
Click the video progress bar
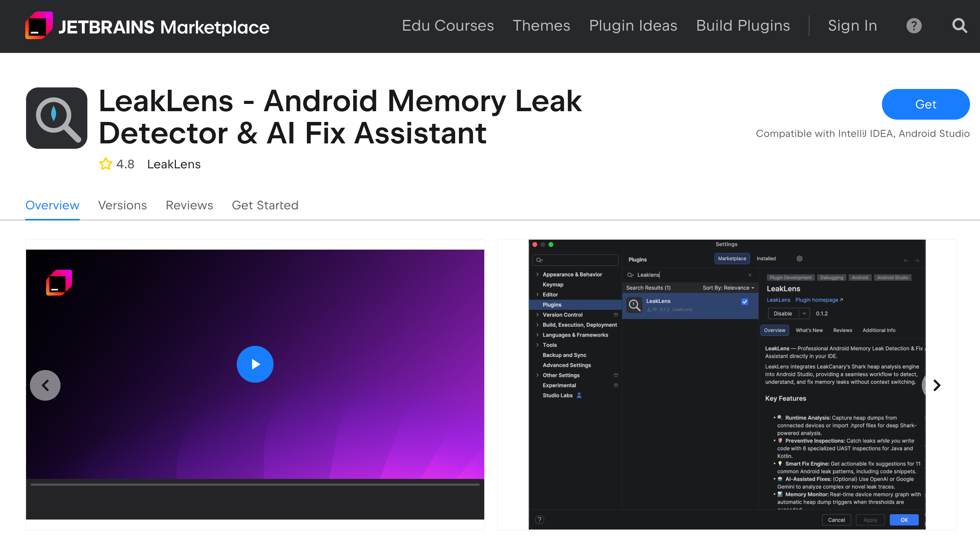point(255,485)
